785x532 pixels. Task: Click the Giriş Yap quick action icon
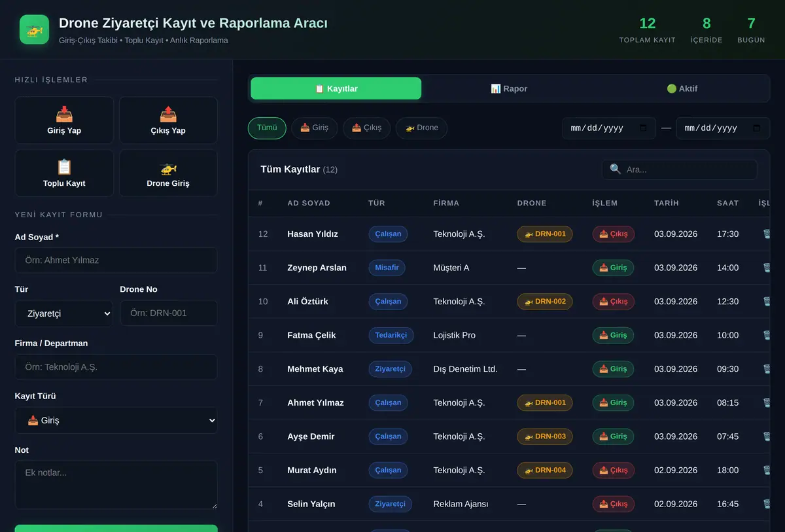coord(64,115)
